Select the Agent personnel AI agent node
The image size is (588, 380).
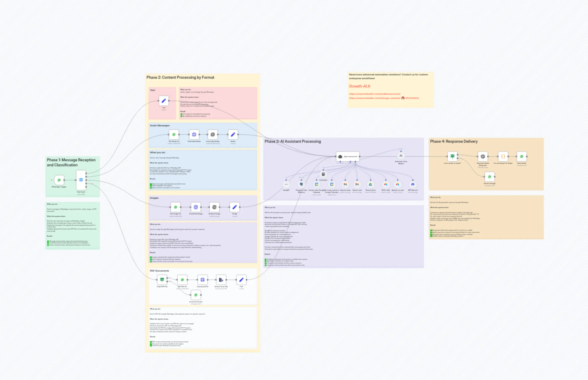(348, 156)
